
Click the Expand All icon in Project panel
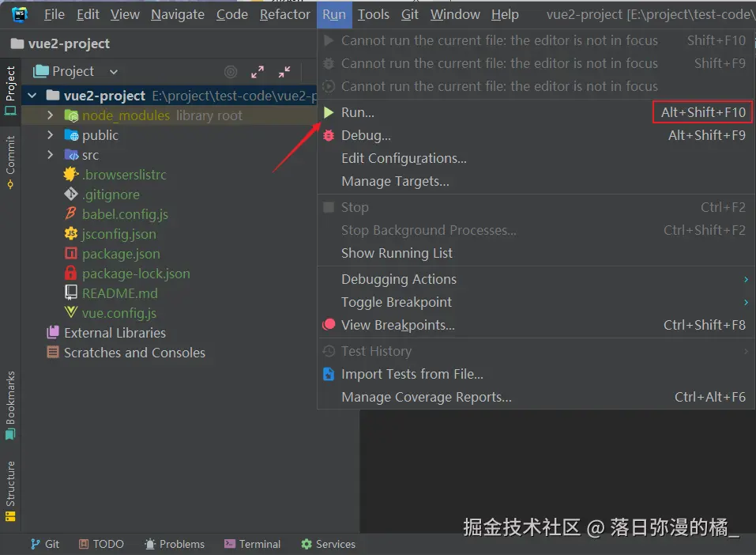coord(257,71)
